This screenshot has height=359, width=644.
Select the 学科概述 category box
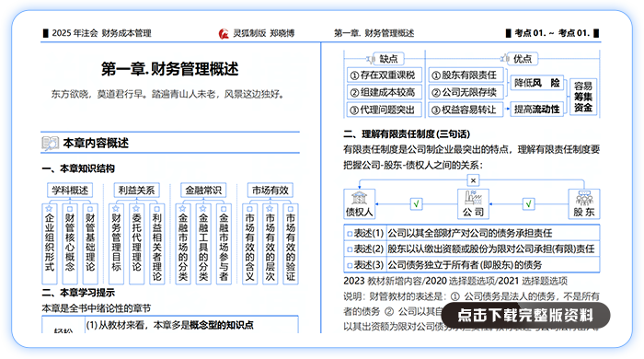point(70,191)
